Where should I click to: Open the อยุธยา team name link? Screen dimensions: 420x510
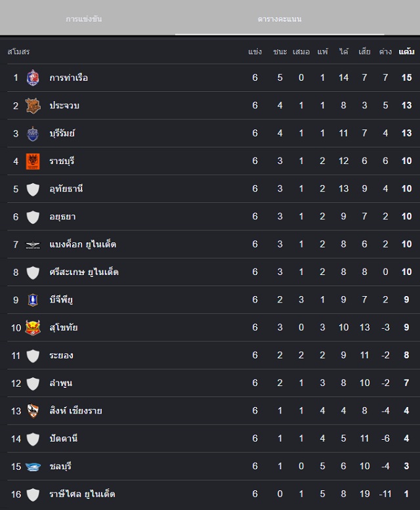coord(62,217)
